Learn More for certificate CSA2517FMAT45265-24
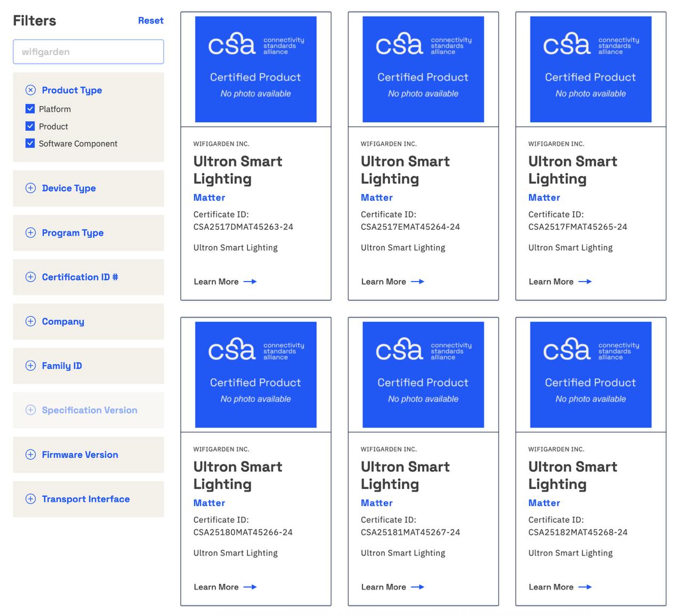Screen dimensions: 684x616 click(x=560, y=282)
